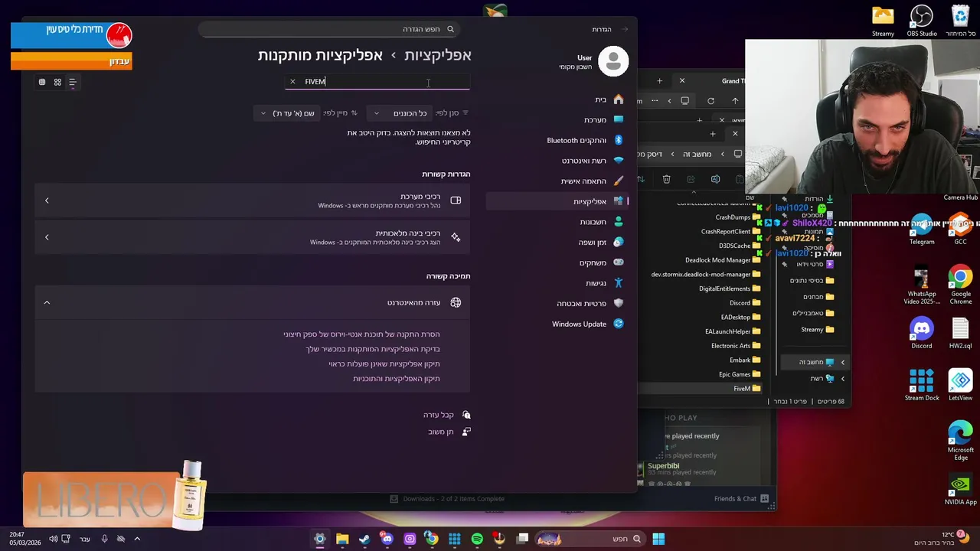Viewport: 980px width, 551px height.
Task: Select Deadlock Mod Manager folder
Action: click(723, 260)
